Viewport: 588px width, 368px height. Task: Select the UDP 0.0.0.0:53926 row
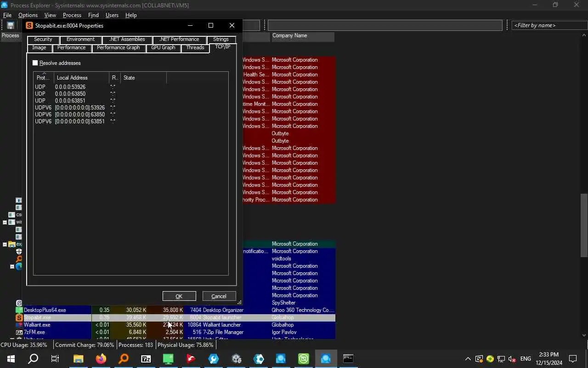[x=130, y=87]
